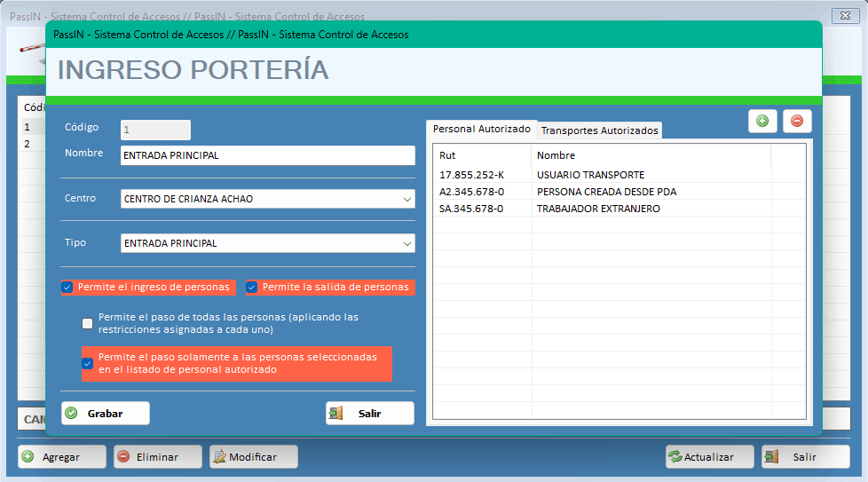The width and height of the screenshot is (868, 482).
Task: Click the door icon on dialog Salir
Action: tap(336, 414)
